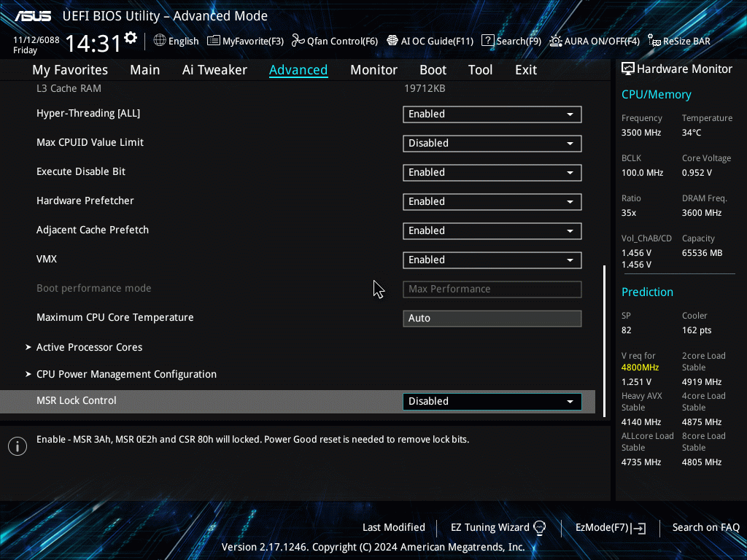Click the Maximum CPU Core Temperature field
This screenshot has height=560, width=747.
(492, 319)
